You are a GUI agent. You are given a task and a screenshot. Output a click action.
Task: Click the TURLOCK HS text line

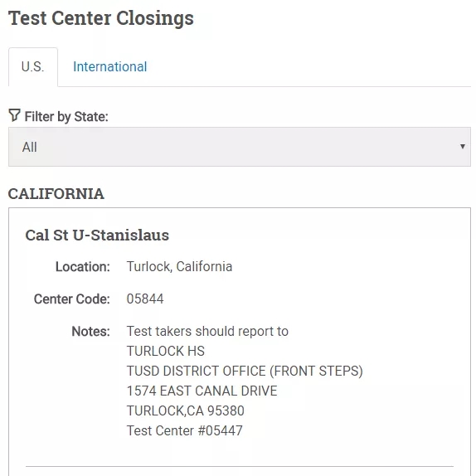[166, 351]
